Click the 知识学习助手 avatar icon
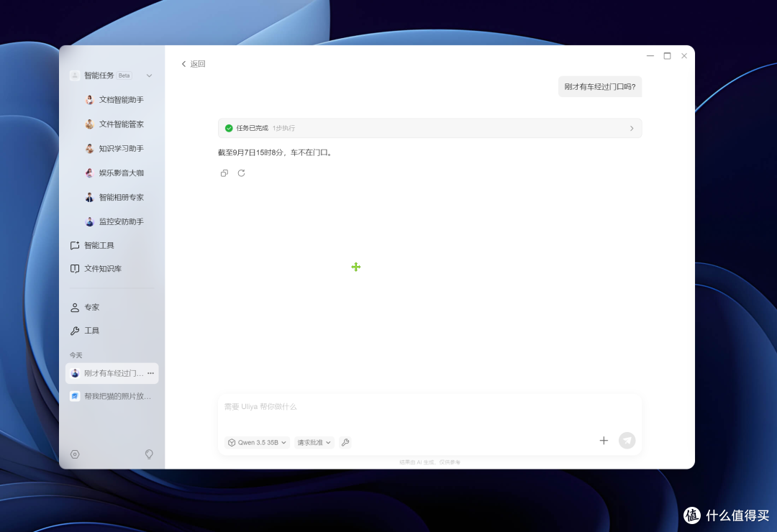 pos(89,148)
